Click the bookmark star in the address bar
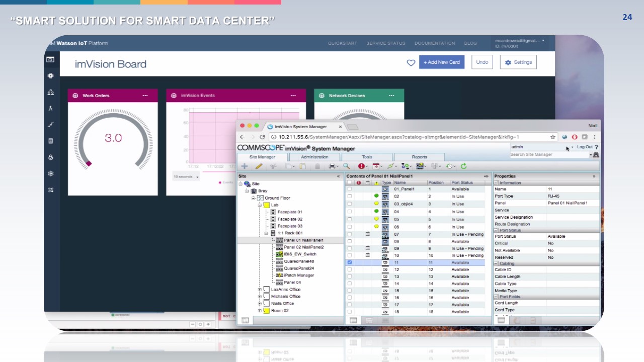 (553, 137)
